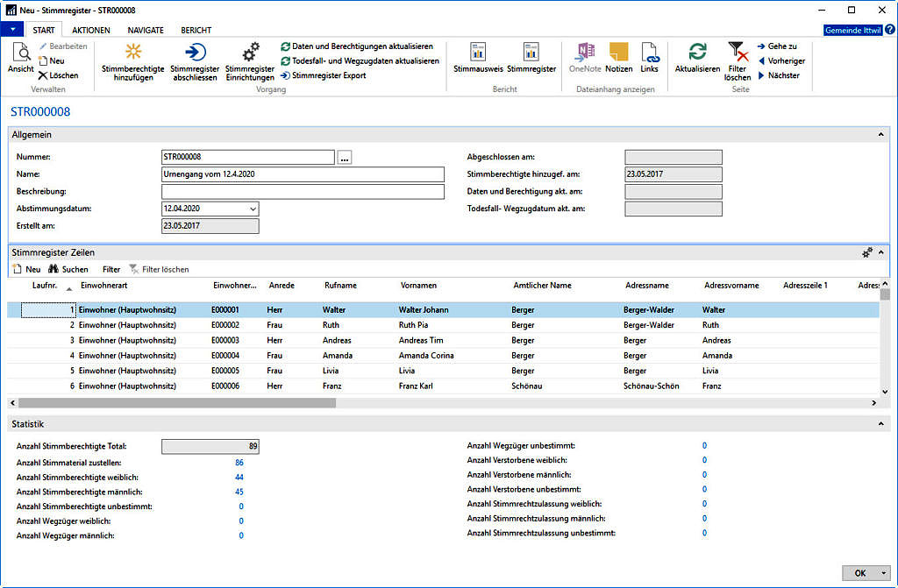This screenshot has height=588, width=898.
Task: Open the application dropdown menu button
Action: tap(12, 29)
